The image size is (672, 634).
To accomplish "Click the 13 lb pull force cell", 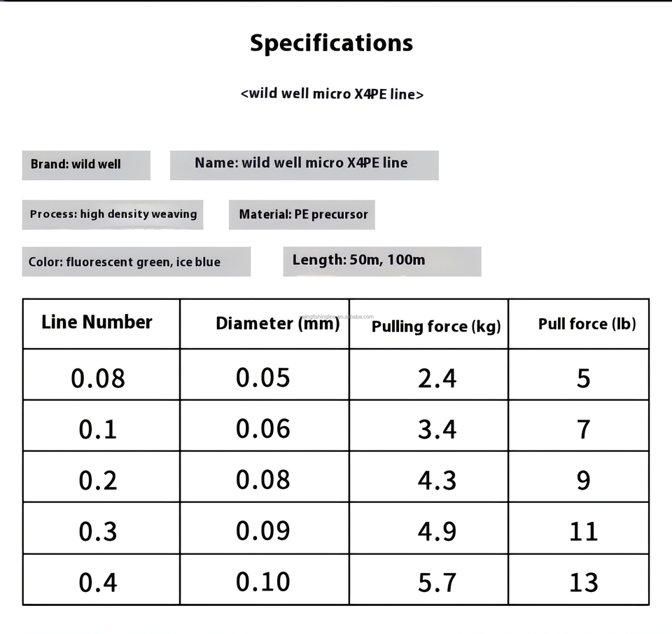I will tap(583, 583).
